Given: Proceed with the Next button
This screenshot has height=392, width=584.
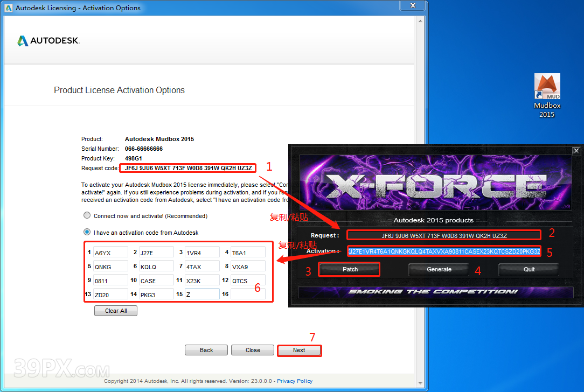Looking at the screenshot, I should 299,350.
